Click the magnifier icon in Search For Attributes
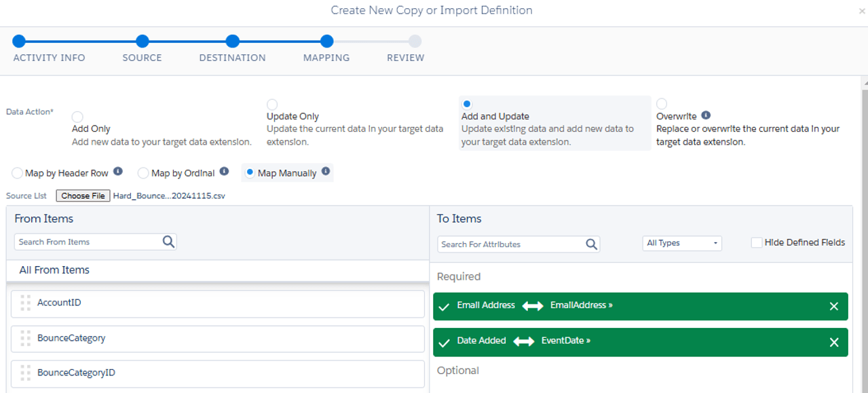The width and height of the screenshot is (868, 393). (x=592, y=244)
